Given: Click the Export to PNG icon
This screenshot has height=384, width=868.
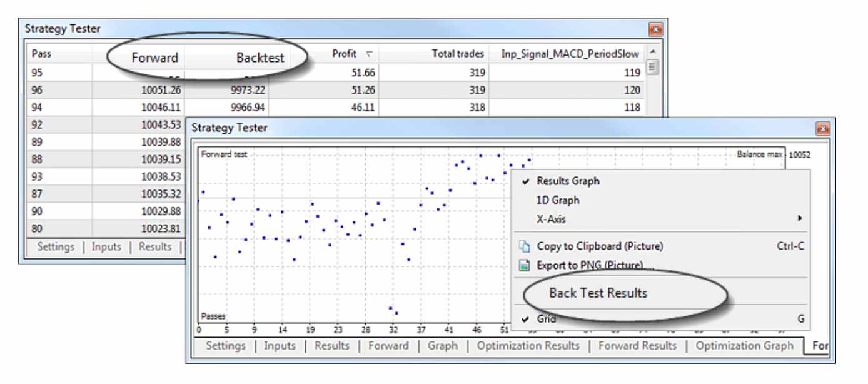Looking at the screenshot, I should (525, 265).
